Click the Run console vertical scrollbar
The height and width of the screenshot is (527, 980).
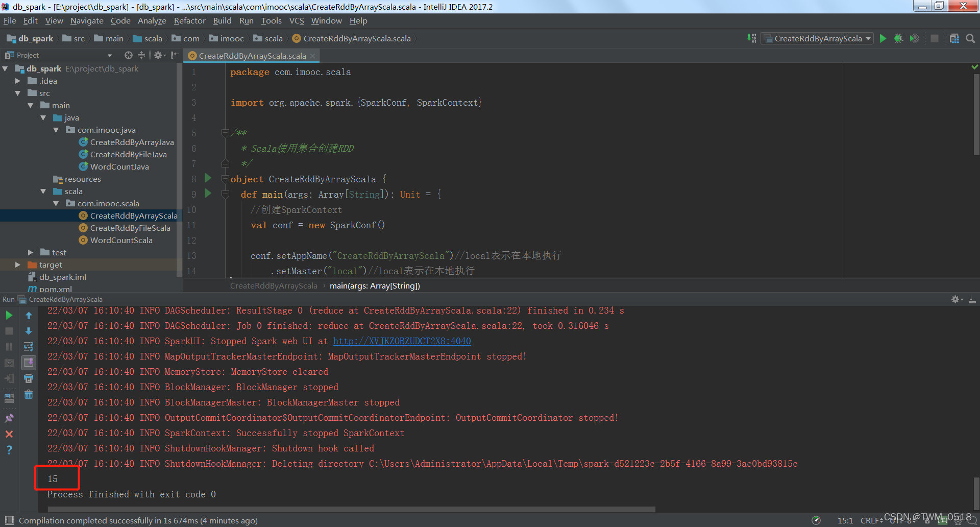pyautogui.click(x=976, y=493)
